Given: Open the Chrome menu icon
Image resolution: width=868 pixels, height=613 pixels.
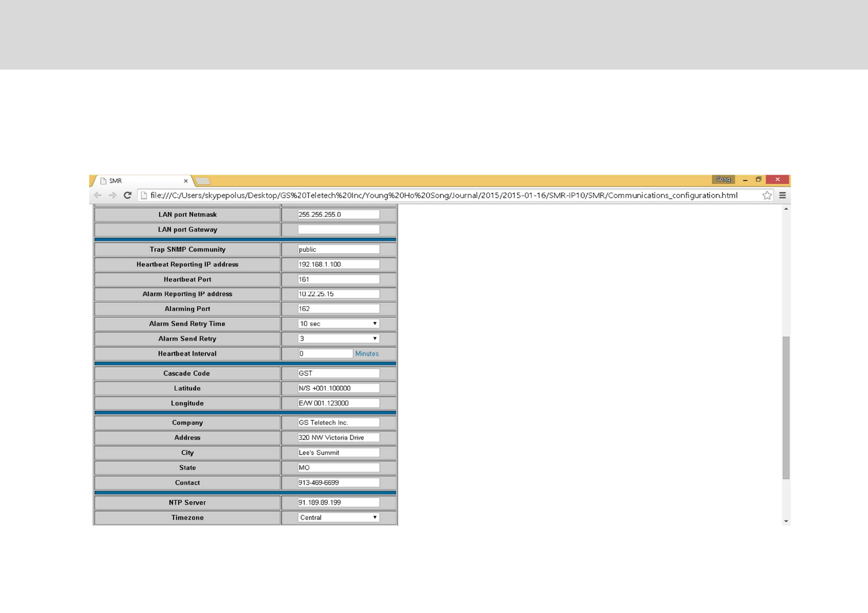Looking at the screenshot, I should click(x=782, y=195).
